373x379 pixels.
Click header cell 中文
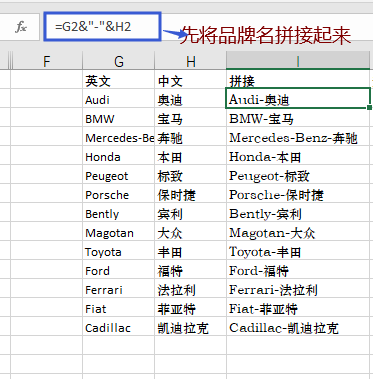click(191, 80)
